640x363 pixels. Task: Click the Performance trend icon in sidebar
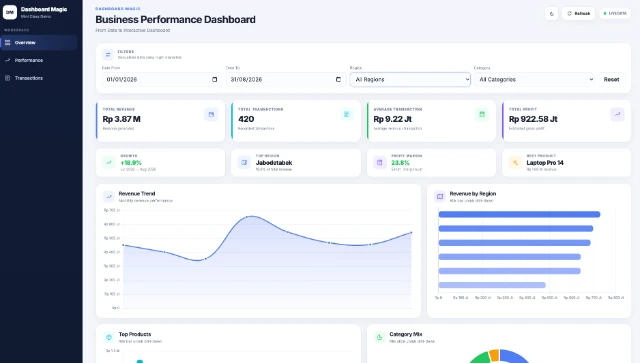(7, 60)
